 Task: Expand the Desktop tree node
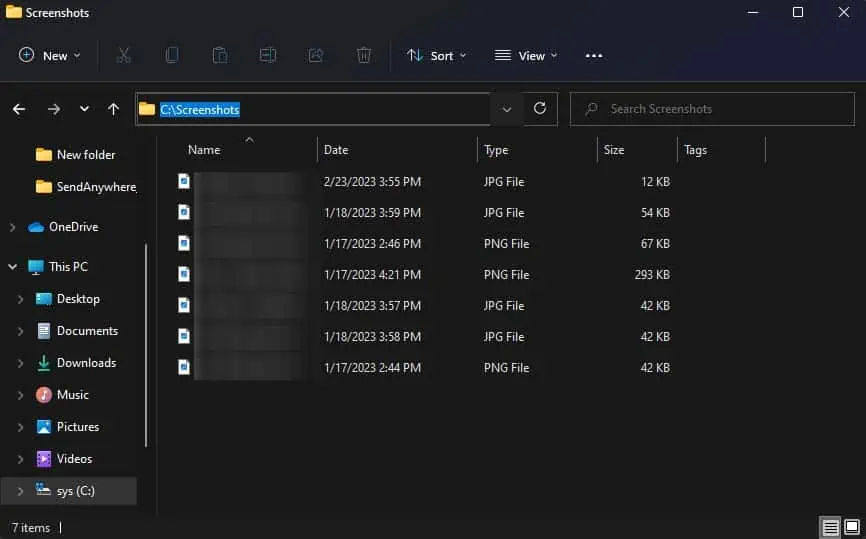[x=20, y=299]
